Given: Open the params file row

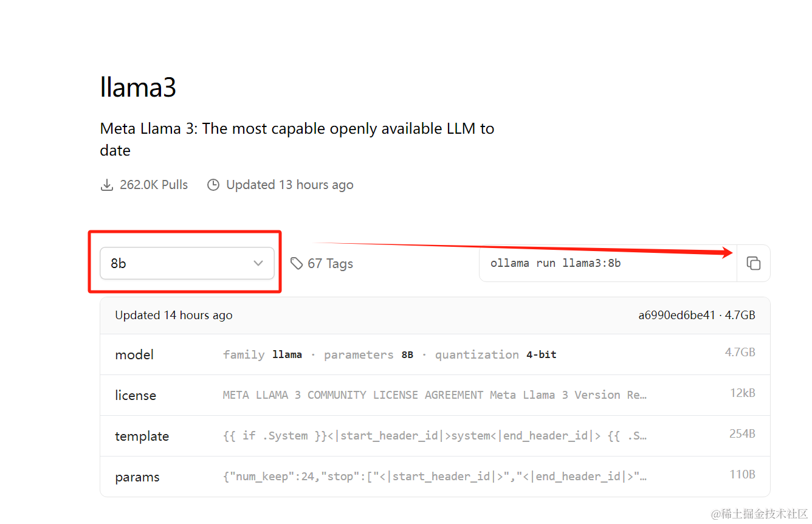Looking at the screenshot, I should tap(435, 477).
